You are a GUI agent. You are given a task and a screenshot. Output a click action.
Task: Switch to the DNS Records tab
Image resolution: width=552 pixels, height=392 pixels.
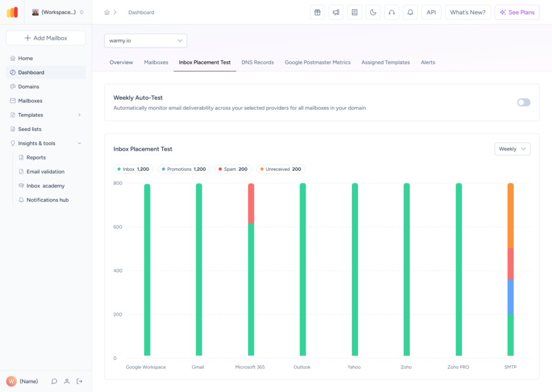coord(257,62)
